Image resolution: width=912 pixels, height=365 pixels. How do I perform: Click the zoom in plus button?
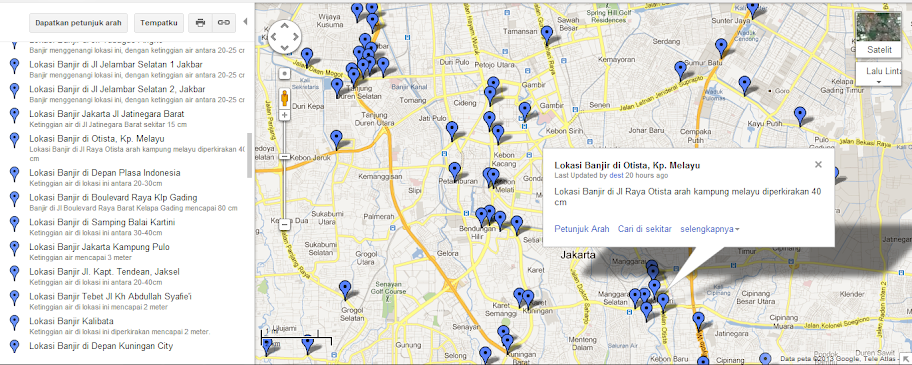(284, 115)
